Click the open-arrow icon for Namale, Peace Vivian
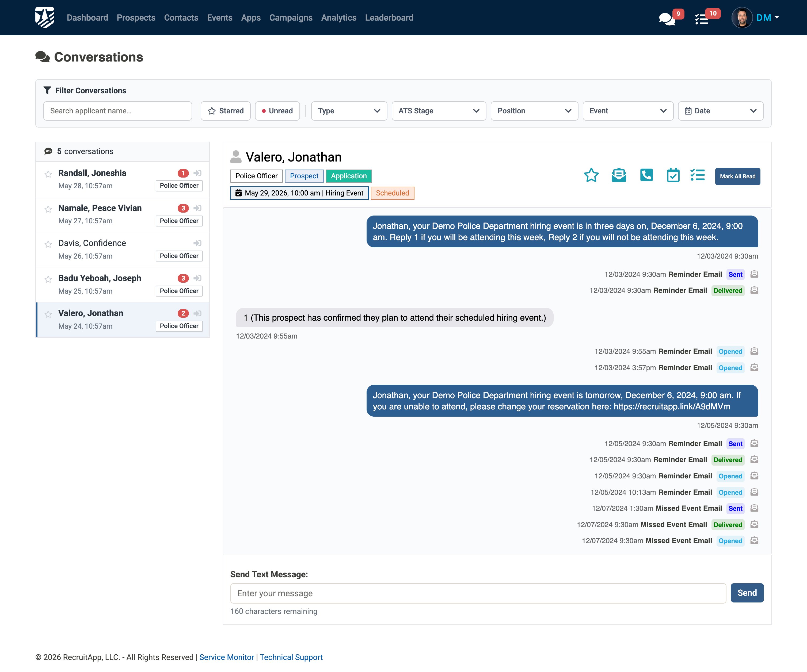 (x=197, y=208)
